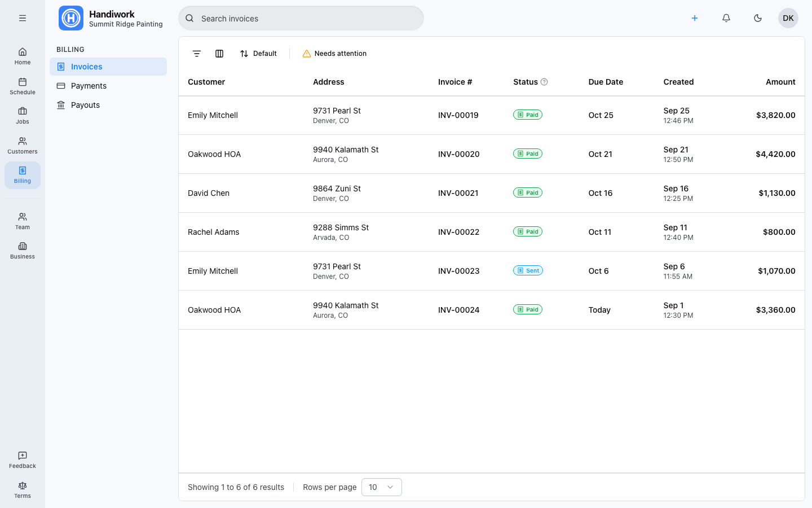The width and height of the screenshot is (812, 508).
Task: Open notifications bell
Action: point(726,18)
